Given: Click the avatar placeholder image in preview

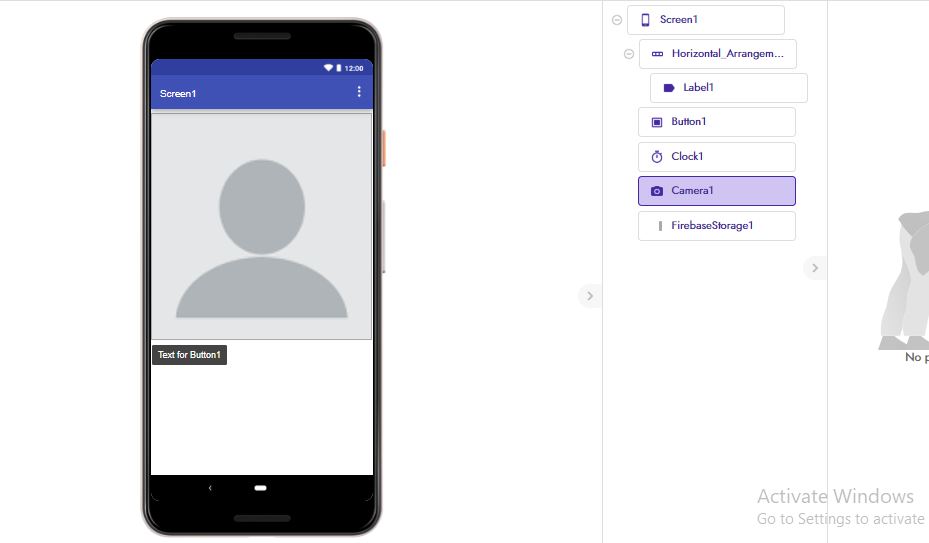Looking at the screenshot, I should tap(262, 226).
